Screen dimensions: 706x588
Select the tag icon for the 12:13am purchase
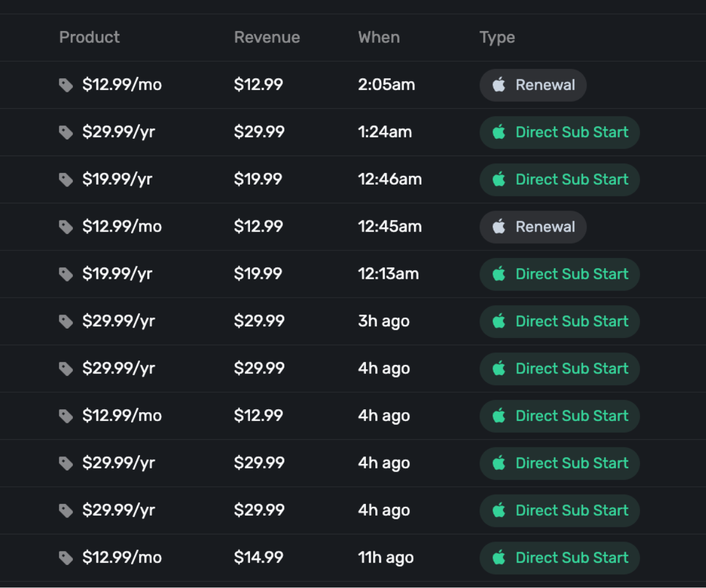66,274
